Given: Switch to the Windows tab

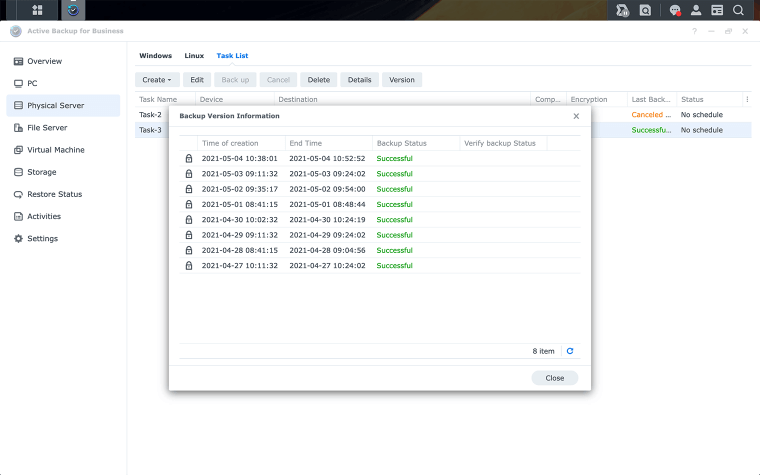Looking at the screenshot, I should pyautogui.click(x=155, y=56).
